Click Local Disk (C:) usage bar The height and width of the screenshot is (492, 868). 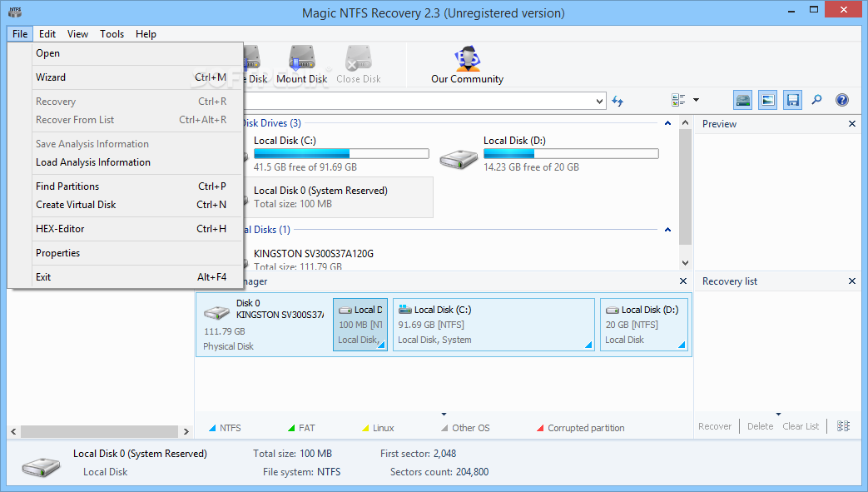click(x=341, y=153)
